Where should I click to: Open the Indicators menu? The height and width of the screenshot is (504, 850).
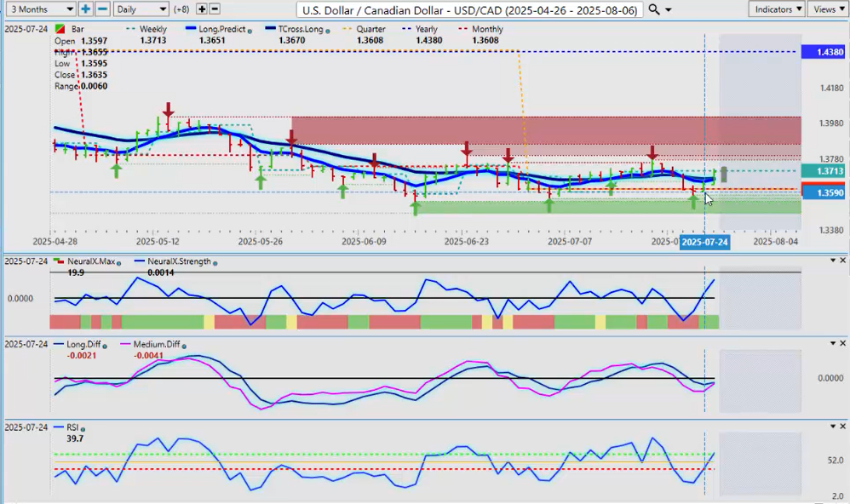point(778,9)
